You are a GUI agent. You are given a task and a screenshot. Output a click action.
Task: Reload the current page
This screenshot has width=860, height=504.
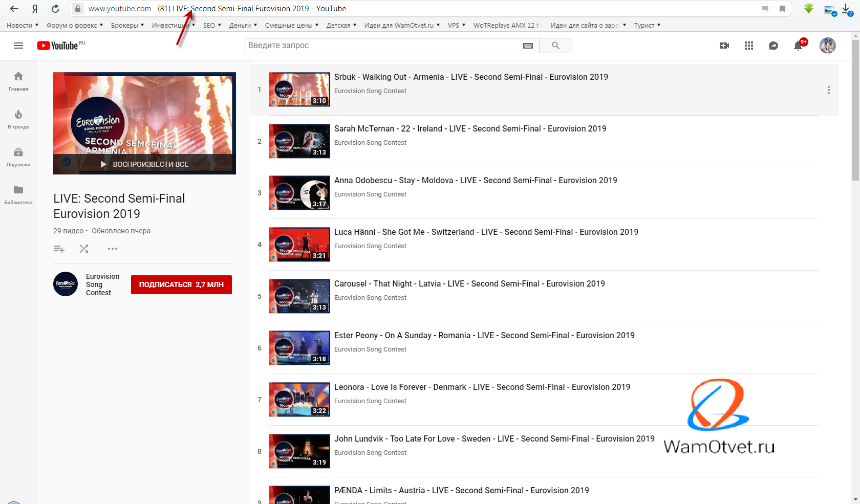55,9
